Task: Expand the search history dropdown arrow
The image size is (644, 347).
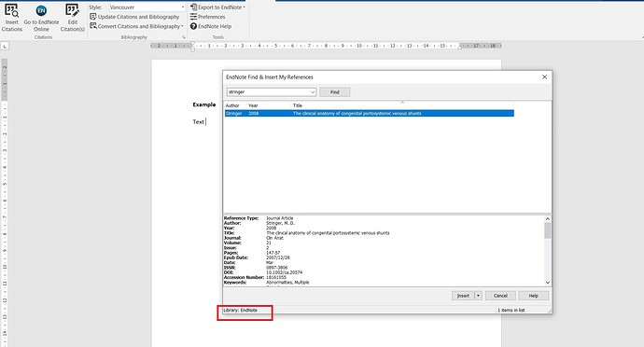Action: click(313, 92)
